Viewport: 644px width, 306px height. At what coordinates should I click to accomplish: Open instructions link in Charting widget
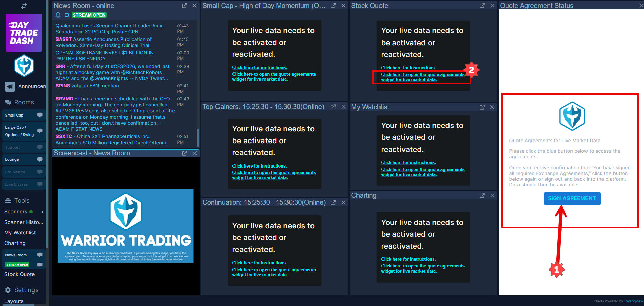pos(408,259)
